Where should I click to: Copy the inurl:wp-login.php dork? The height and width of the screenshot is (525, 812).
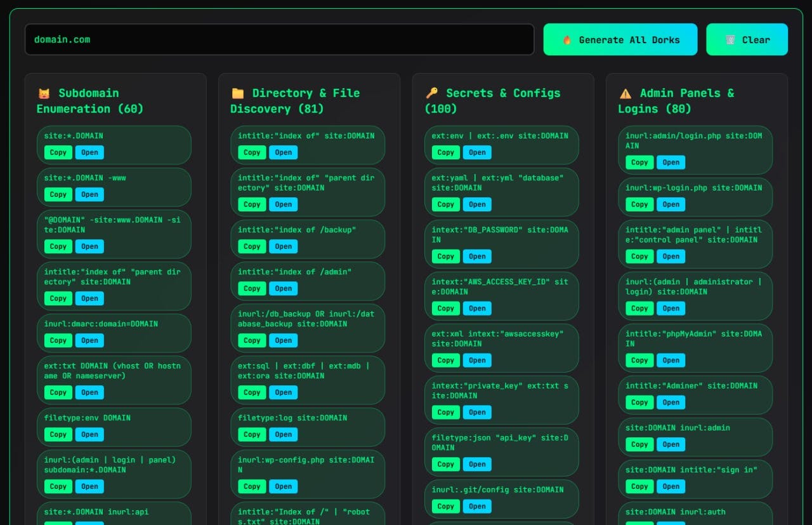tap(639, 204)
